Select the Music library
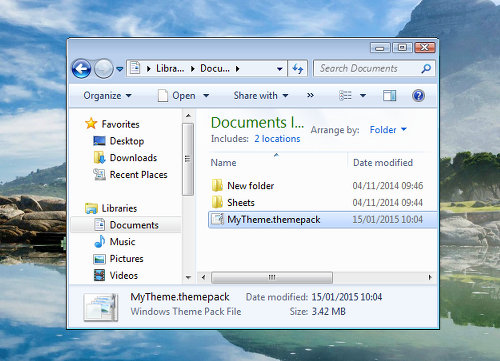The height and width of the screenshot is (361, 500). pyautogui.click(x=122, y=242)
